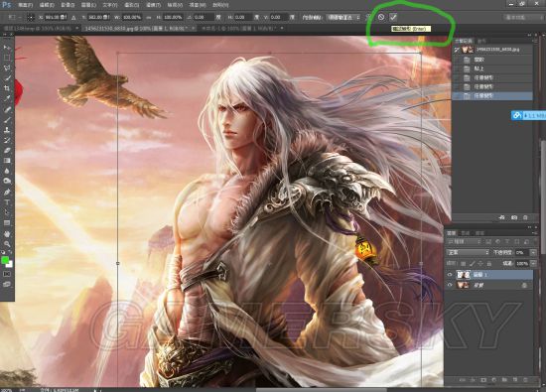Commit the transform with the checkmark icon
The width and height of the screenshot is (546, 392).
[x=393, y=17]
